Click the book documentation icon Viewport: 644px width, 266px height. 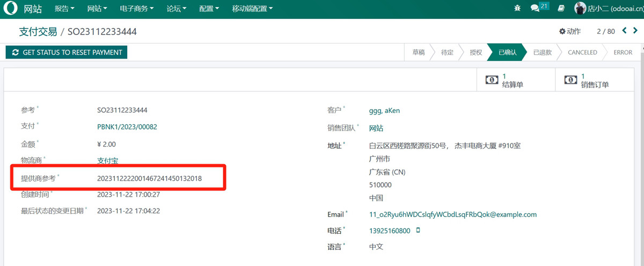coord(561,9)
